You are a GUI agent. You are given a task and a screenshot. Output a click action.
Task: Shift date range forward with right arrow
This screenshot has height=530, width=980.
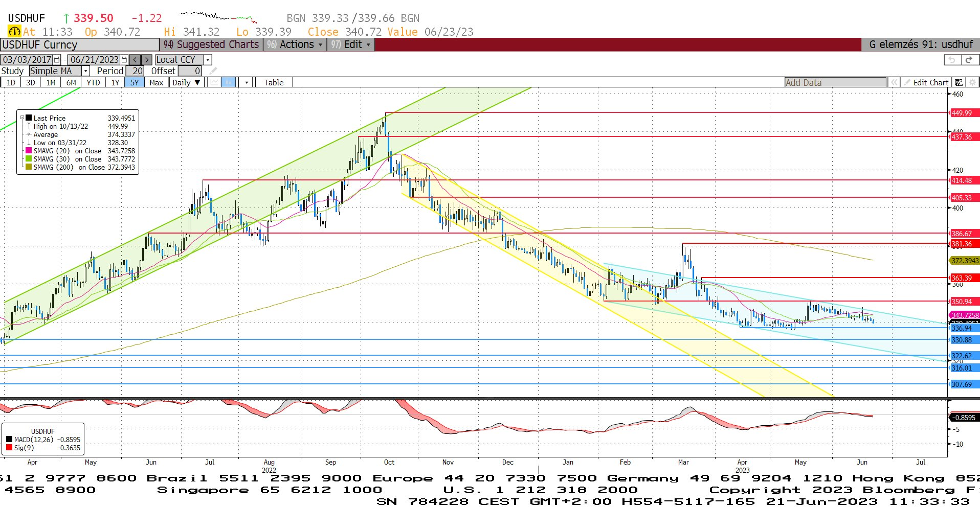click(x=147, y=60)
